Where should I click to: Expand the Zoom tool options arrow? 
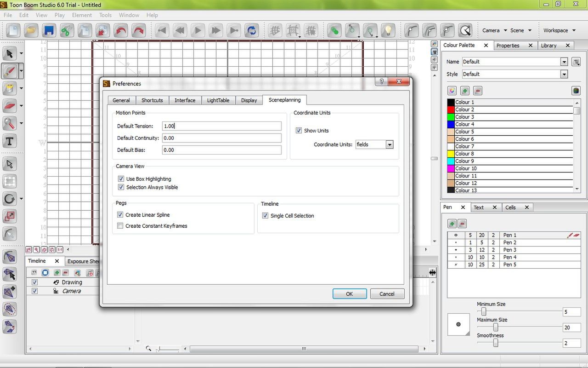[21, 123]
